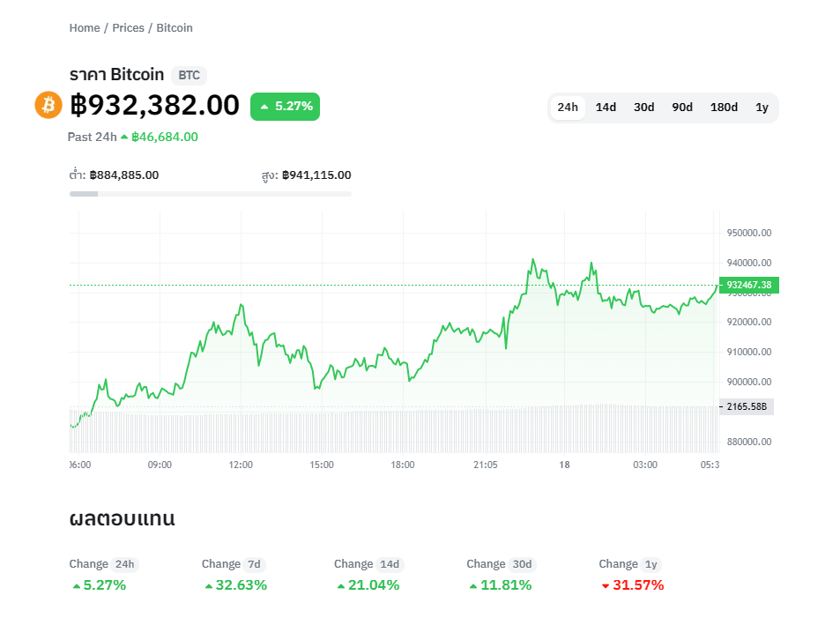
Task: Switch chart range to 90d
Action: point(682,108)
